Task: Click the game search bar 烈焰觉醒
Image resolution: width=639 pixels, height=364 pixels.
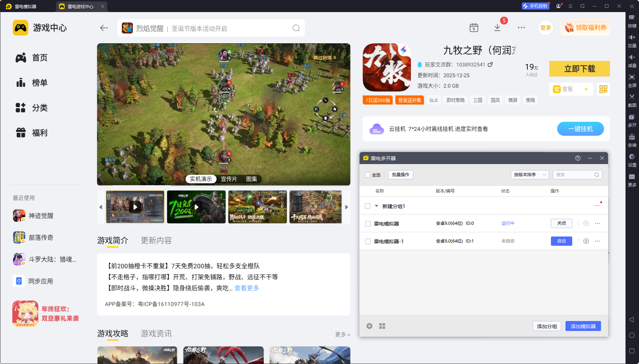Action: pos(211,28)
